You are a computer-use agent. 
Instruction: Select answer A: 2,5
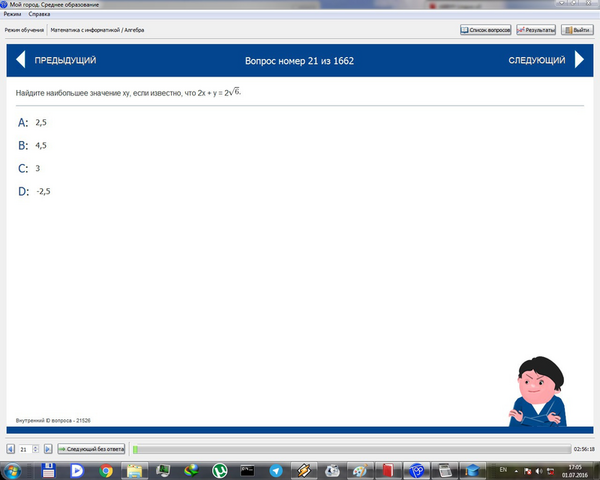tap(32, 122)
